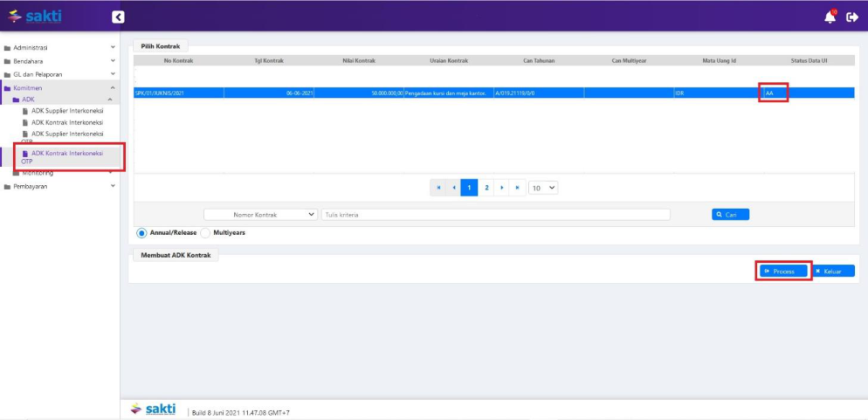Select the Multiyears radio option
The width and height of the screenshot is (868, 420).
[x=206, y=233]
